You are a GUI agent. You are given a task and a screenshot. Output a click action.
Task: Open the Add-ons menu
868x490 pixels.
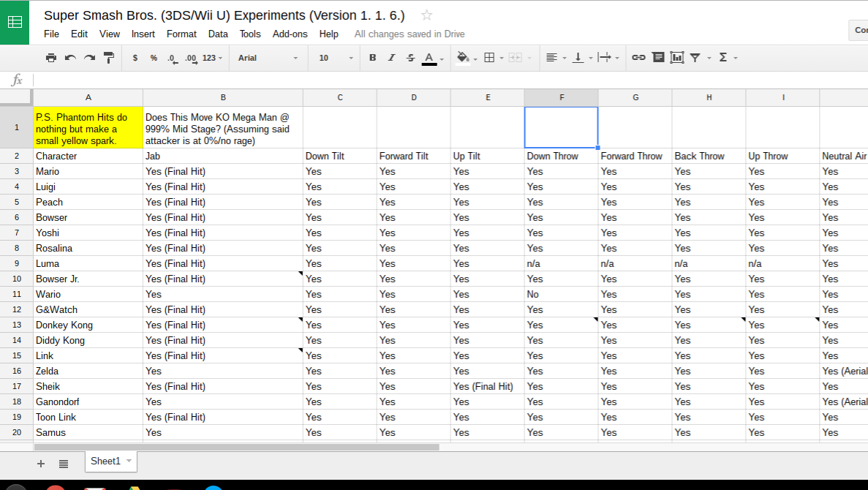(290, 34)
